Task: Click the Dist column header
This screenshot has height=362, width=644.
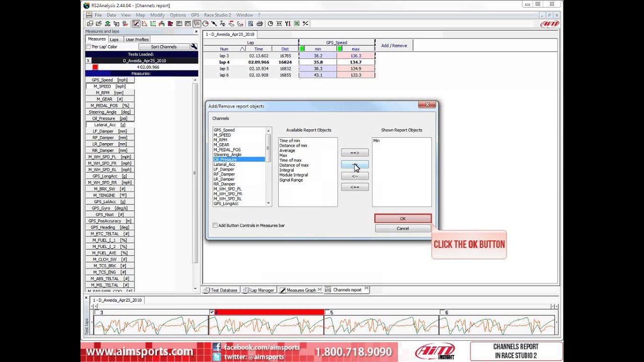Action: (285, 49)
